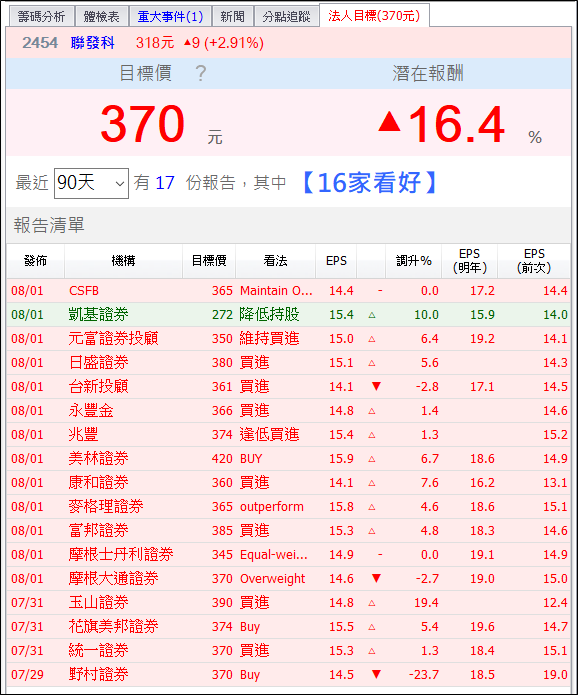Click the -23.7 value in 野村證券 row
This screenshot has height=695, width=578.
click(424, 674)
